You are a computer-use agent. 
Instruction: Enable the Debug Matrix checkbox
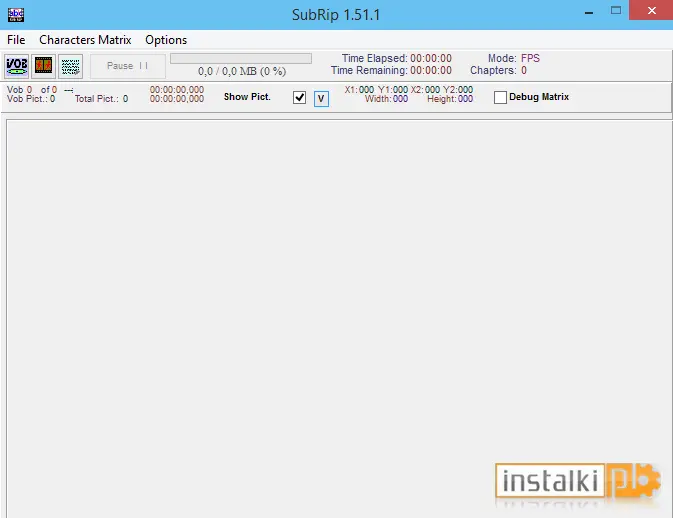tap(500, 97)
